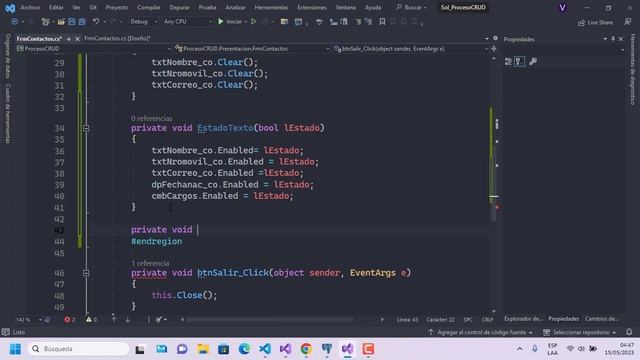Click the Línea: 43 position indicator
Image resolution: width=640 pixels, height=360 pixels.
coord(407,320)
